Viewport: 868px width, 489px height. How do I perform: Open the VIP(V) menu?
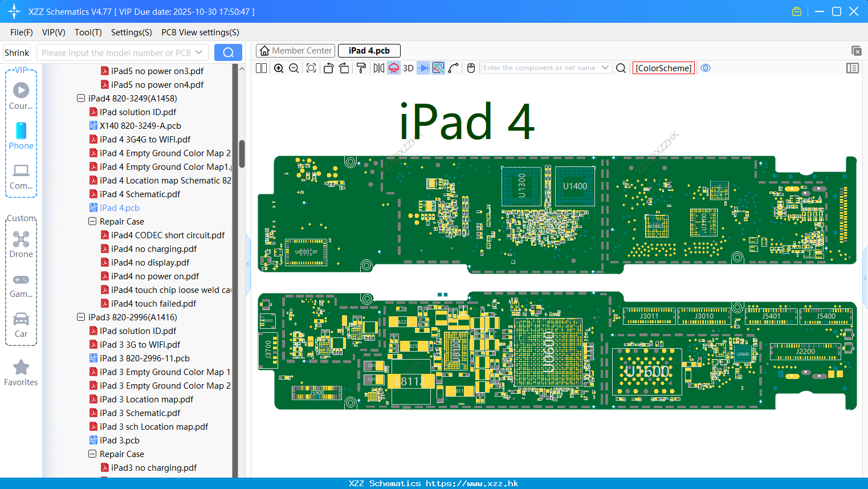[x=54, y=32]
